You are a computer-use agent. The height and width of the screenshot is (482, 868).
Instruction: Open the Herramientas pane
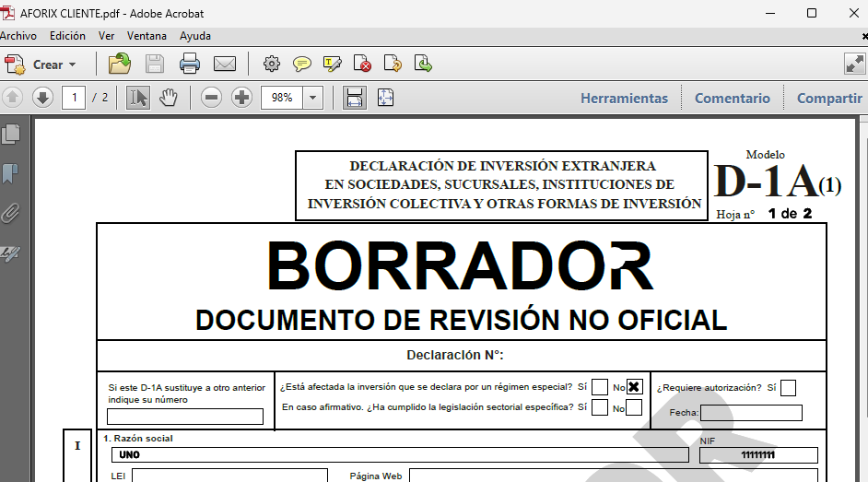(x=624, y=99)
